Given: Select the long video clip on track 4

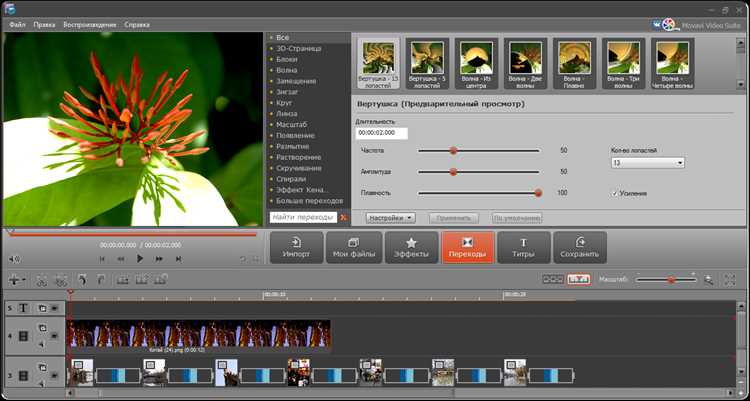Looking at the screenshot, I should [199, 334].
